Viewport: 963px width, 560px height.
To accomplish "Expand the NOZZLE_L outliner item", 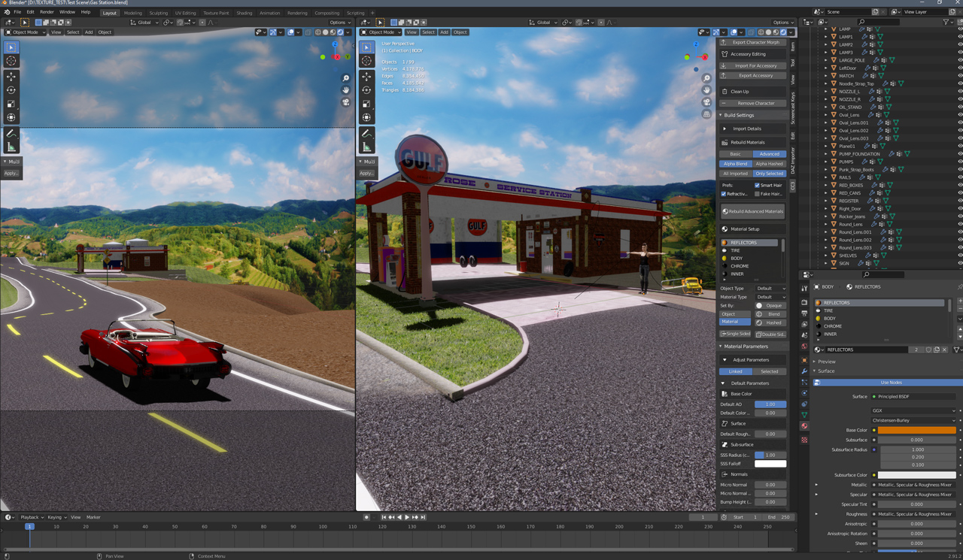I will (x=825, y=91).
